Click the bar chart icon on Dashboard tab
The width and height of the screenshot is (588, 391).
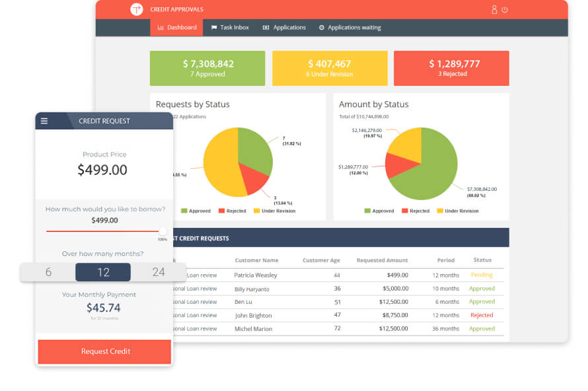tap(161, 28)
